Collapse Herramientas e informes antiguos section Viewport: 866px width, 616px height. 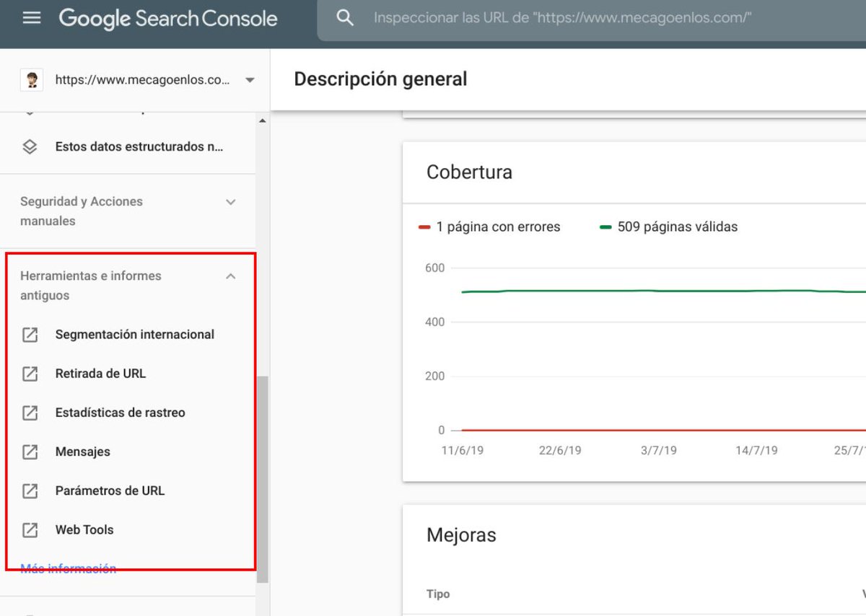click(231, 276)
